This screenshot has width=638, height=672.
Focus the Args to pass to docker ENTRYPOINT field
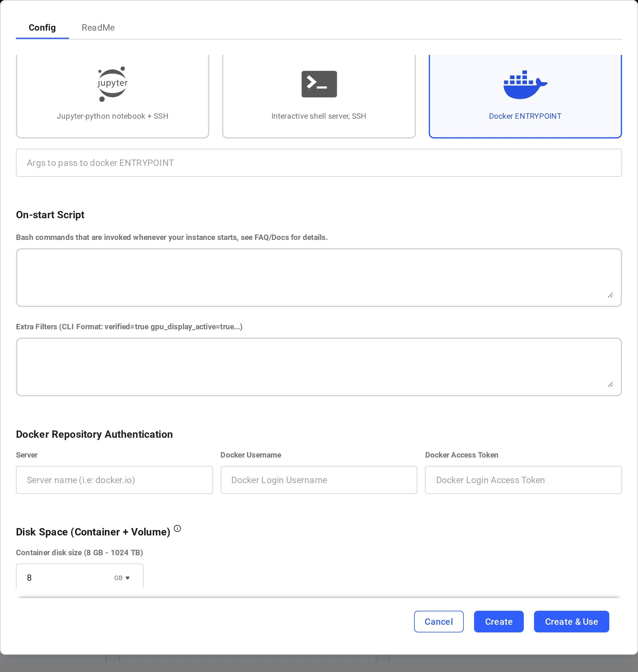(319, 163)
